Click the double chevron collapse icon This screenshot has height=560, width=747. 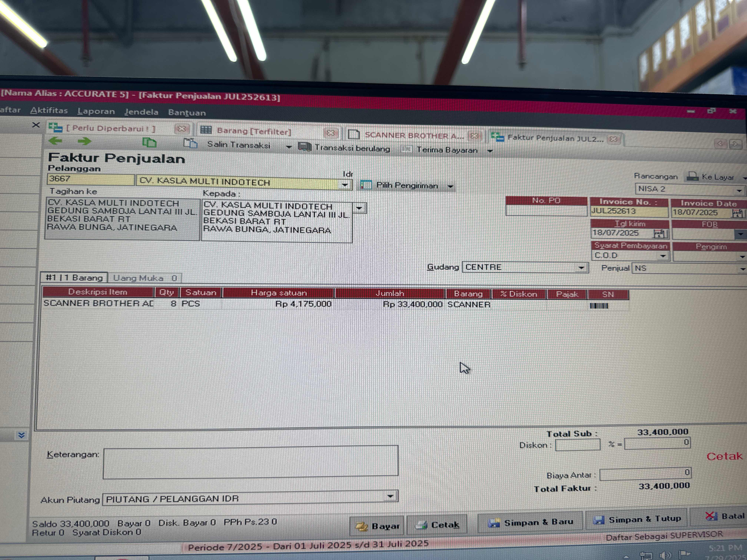[21, 435]
